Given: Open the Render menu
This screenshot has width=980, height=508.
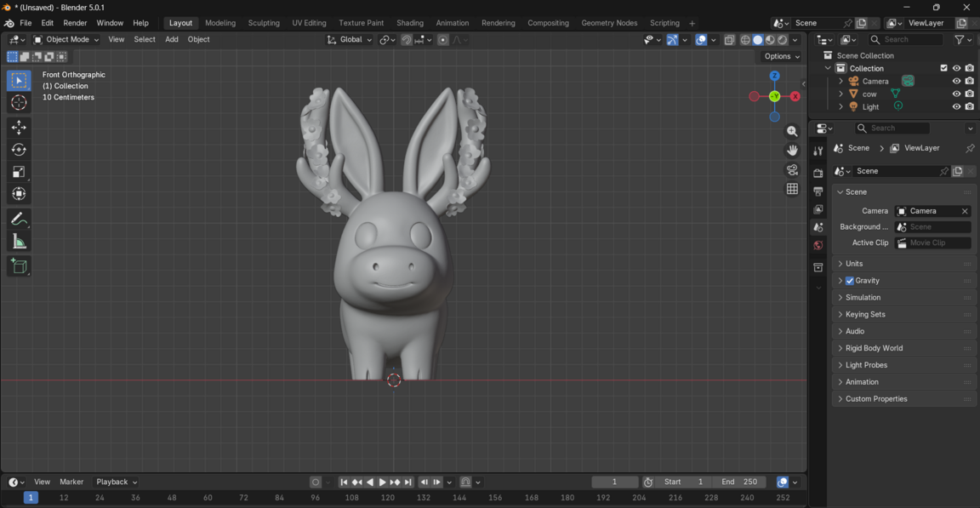Looking at the screenshot, I should click(x=75, y=23).
